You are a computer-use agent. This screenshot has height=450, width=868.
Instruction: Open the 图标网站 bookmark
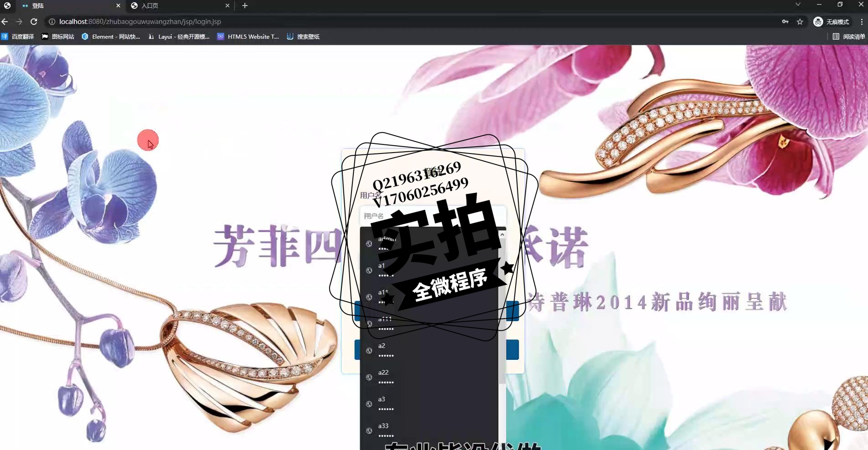pos(58,36)
